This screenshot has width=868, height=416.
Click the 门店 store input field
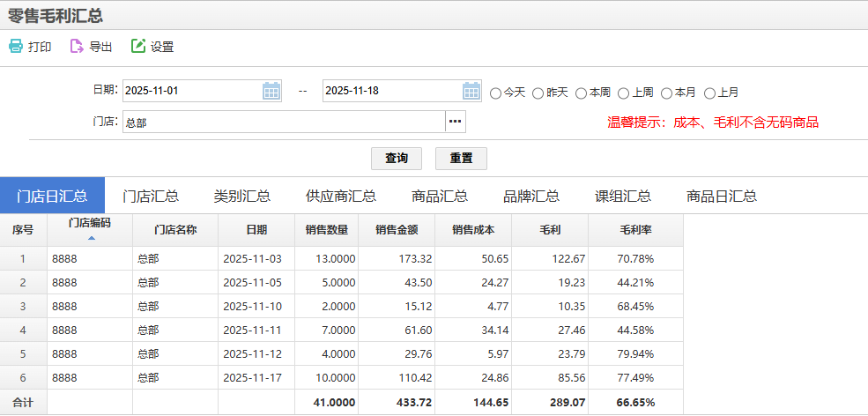[x=283, y=122]
